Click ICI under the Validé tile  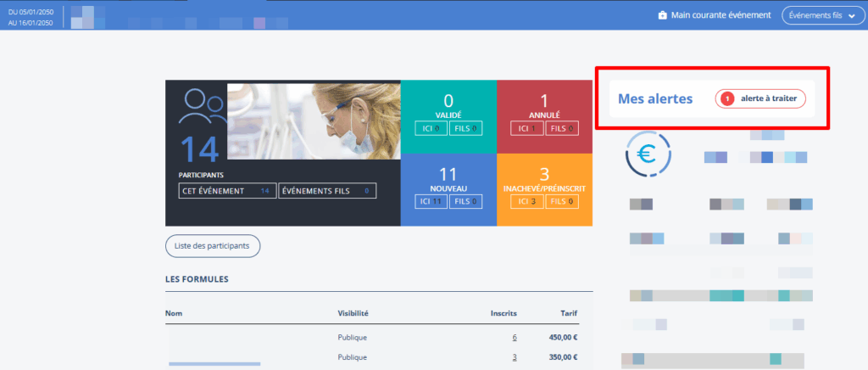(431, 129)
